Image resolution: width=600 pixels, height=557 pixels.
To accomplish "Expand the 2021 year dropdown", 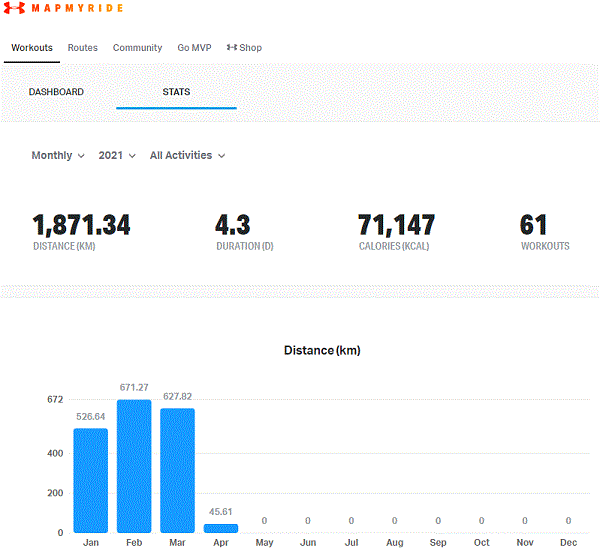I will coord(117,156).
